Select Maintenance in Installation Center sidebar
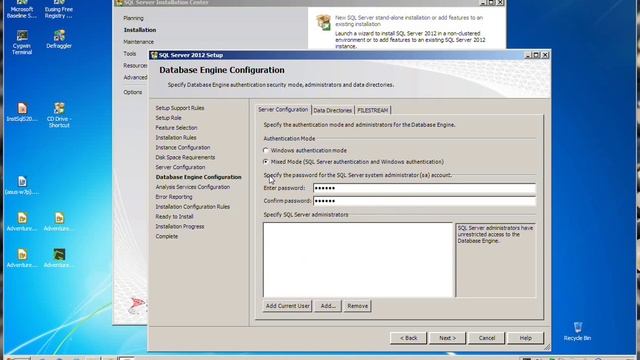 tap(139, 42)
